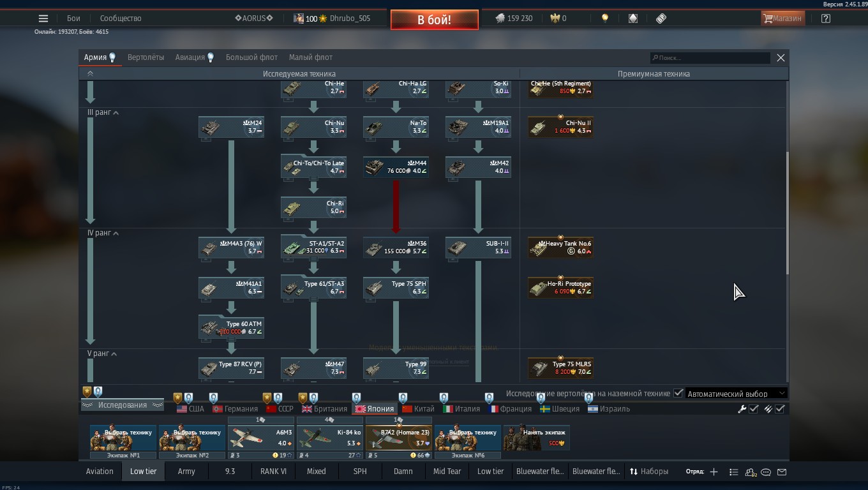Toggle the checkbox beside the wrench icon
Image resolution: width=868 pixels, height=490 pixels.
click(x=754, y=409)
